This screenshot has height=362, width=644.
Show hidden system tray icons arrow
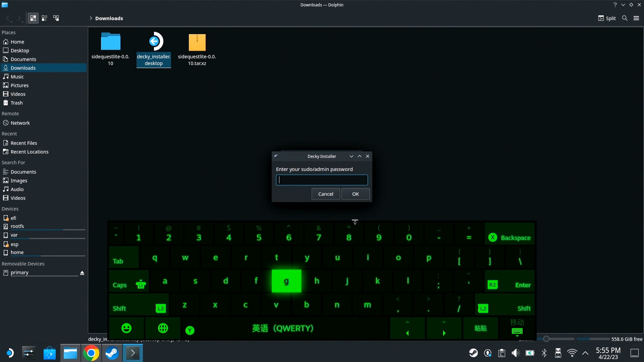(585, 353)
